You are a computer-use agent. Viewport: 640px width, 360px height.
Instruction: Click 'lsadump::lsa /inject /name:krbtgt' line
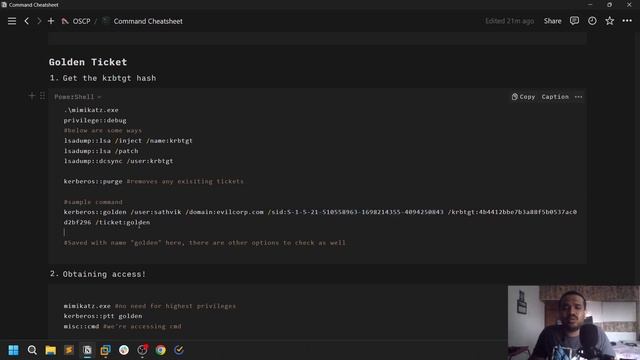(x=128, y=140)
